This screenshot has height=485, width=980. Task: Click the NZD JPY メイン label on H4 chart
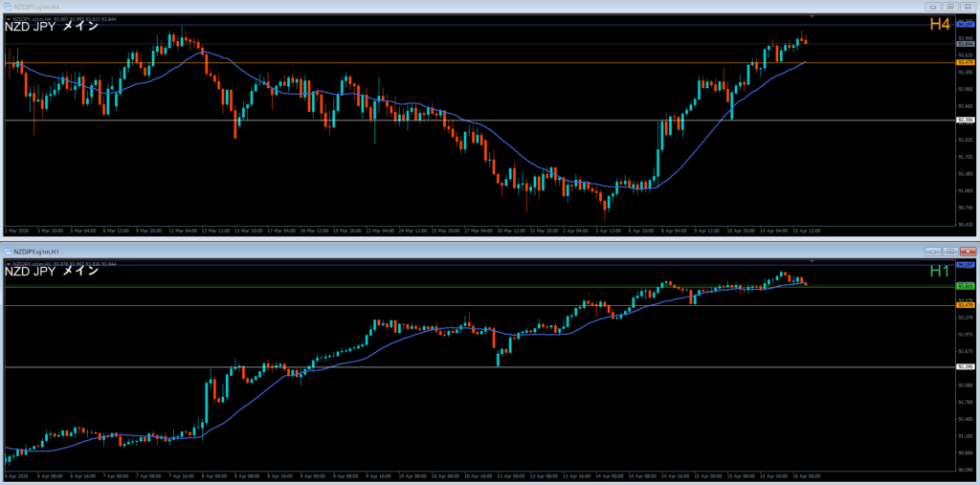click(x=52, y=27)
